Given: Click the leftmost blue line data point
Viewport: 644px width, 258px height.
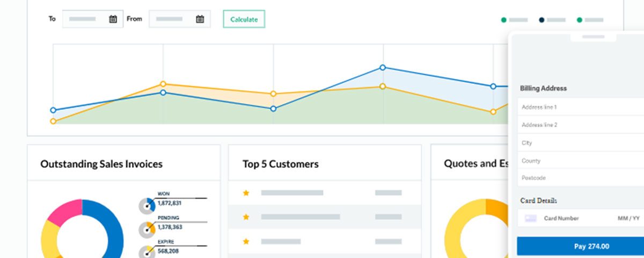Looking at the screenshot, I should coord(53,110).
